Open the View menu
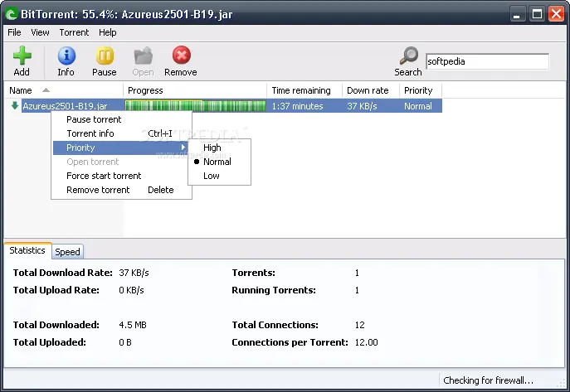The height and width of the screenshot is (392, 570). (x=40, y=32)
